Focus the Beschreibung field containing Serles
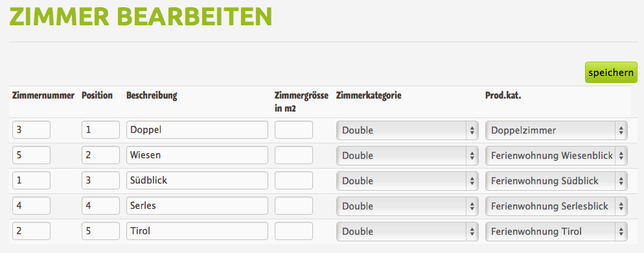 [197, 206]
